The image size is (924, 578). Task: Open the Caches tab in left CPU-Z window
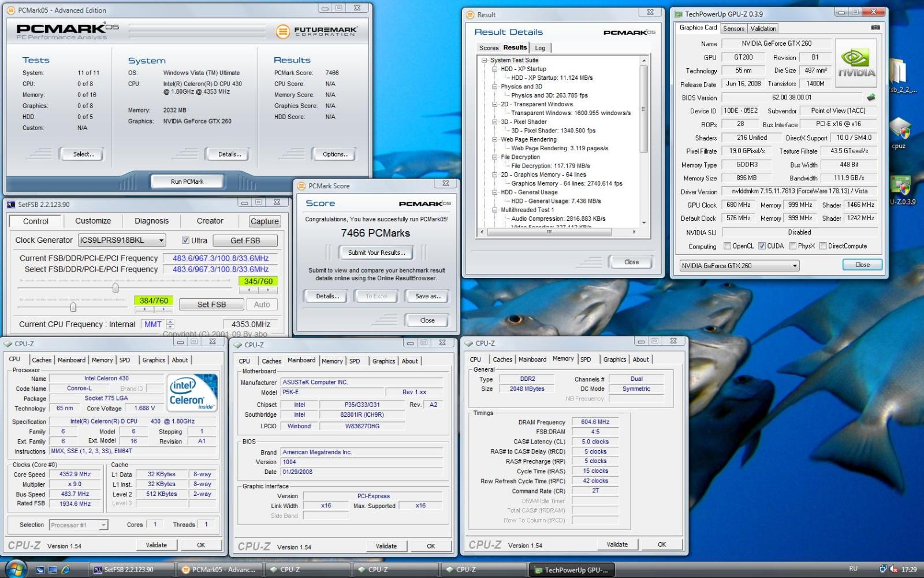pyautogui.click(x=41, y=360)
